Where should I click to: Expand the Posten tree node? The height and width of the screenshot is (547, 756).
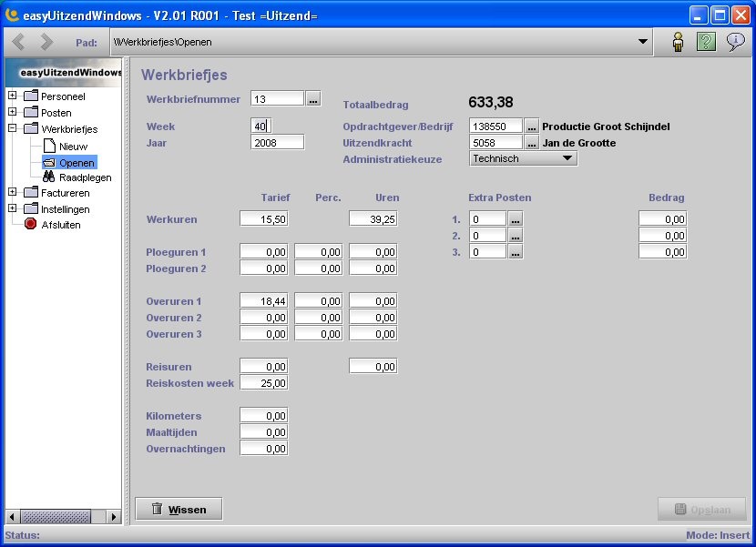13,112
